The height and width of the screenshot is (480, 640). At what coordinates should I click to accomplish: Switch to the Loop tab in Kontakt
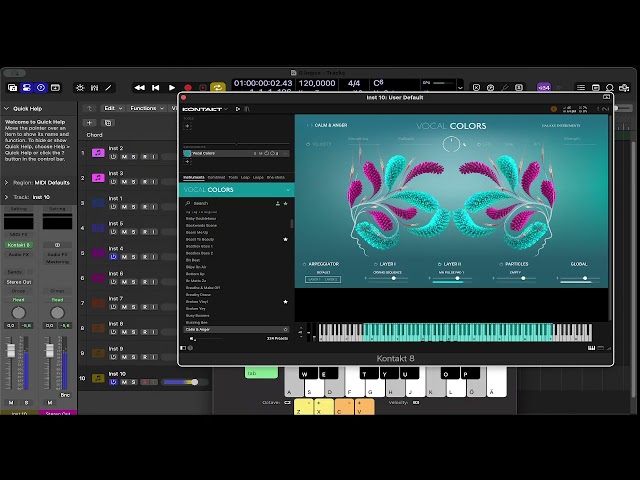tap(245, 178)
